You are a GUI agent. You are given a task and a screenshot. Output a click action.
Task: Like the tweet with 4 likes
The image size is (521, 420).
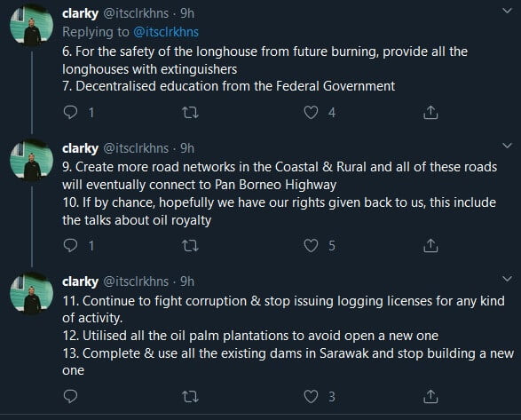[x=311, y=113]
